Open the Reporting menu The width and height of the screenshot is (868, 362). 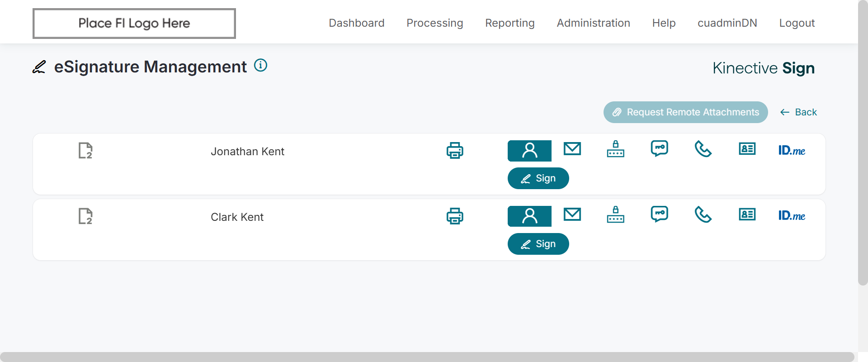click(x=509, y=23)
